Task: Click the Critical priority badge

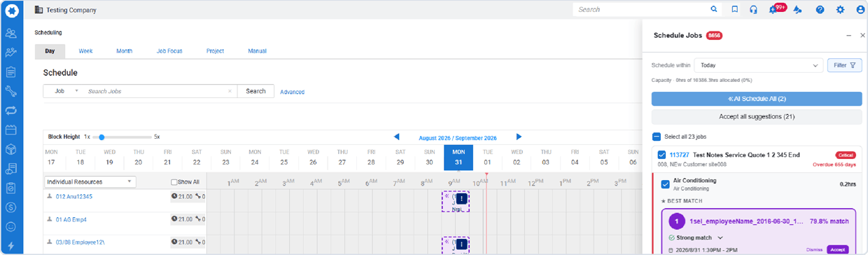Action: pyautogui.click(x=846, y=155)
